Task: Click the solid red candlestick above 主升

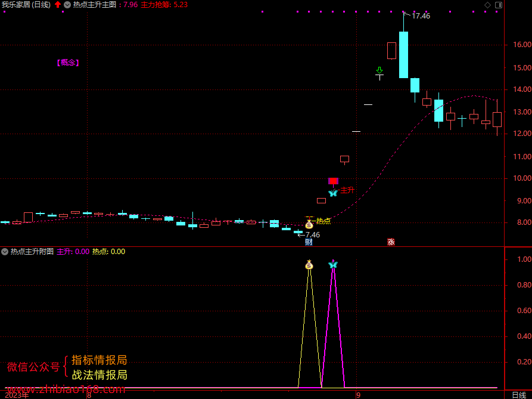Action: 333,181
